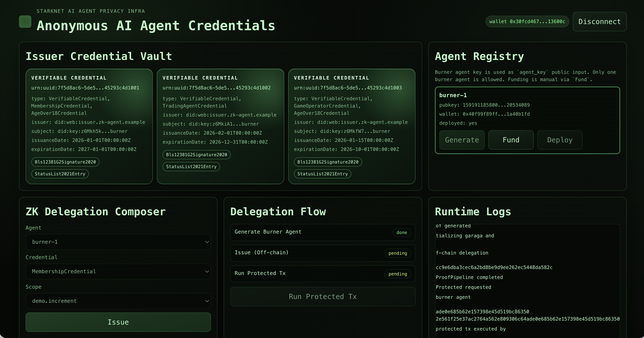Screen dimensions: 644x338
Task: Click the Run Protected Tx flow step row
Action: click(323, 274)
